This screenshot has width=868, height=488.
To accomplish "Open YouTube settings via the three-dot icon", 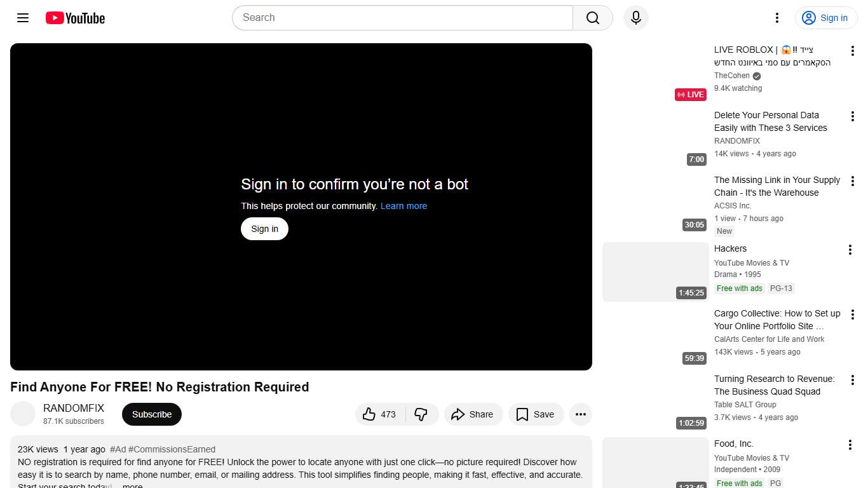I will pyautogui.click(x=776, y=18).
